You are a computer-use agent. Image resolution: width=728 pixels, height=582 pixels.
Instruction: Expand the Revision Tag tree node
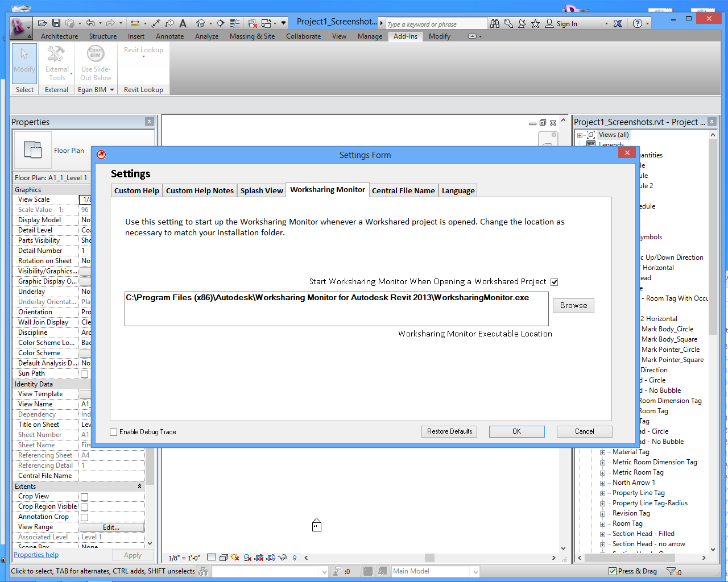coord(602,514)
